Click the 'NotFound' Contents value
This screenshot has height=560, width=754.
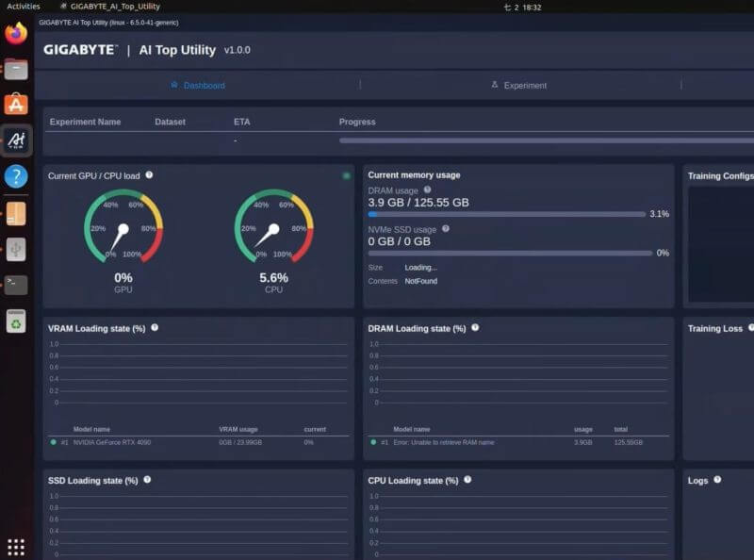click(420, 281)
